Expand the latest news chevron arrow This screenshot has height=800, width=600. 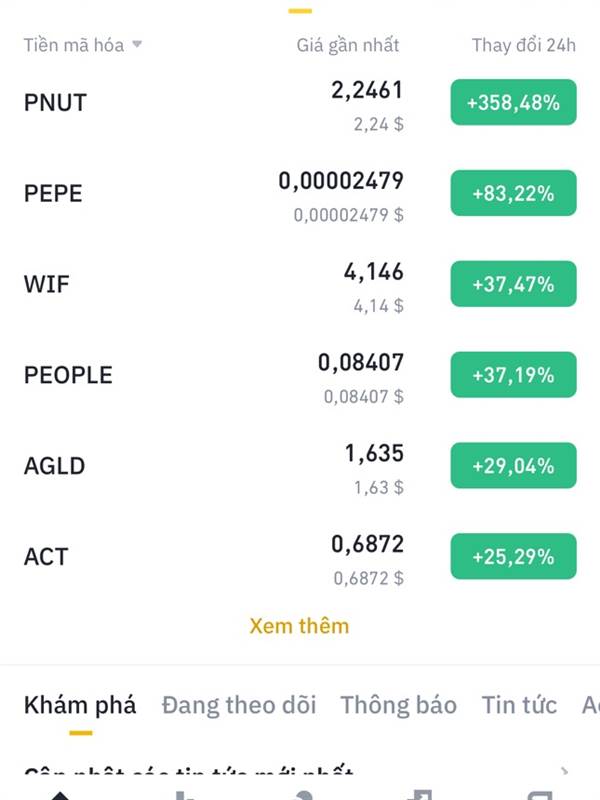pyautogui.click(x=564, y=770)
